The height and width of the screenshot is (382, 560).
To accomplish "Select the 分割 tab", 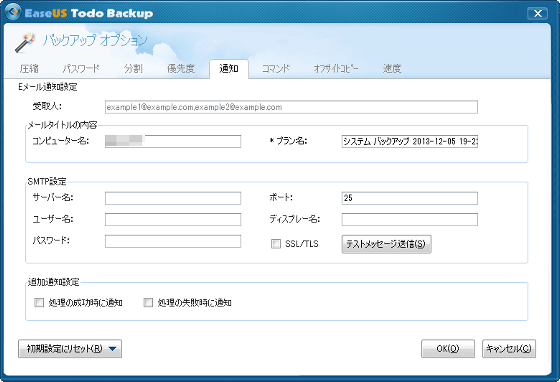I will (133, 69).
